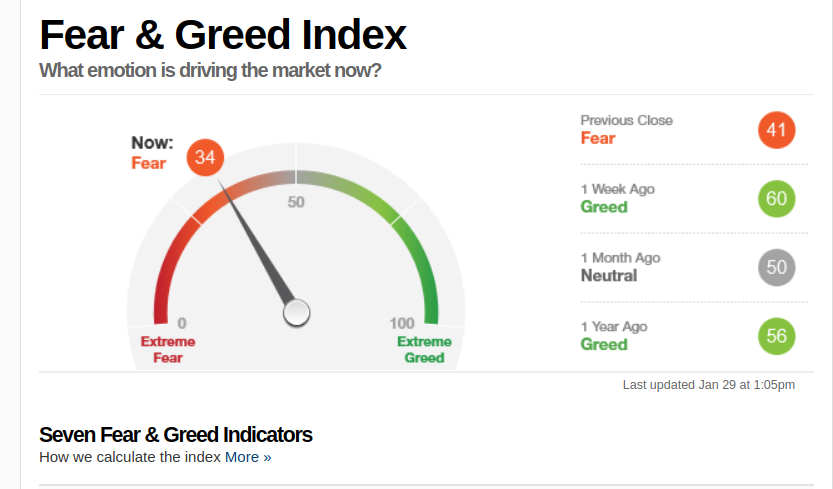Click the Extreme Greed label on gauge
Screen dimensions: 833x489
424,349
